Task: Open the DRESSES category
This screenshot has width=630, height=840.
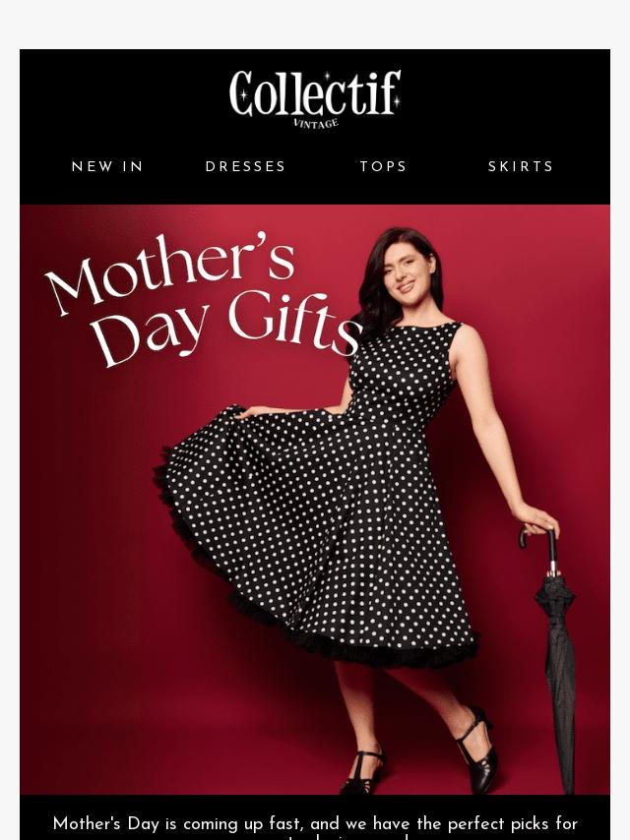Action: [245, 166]
